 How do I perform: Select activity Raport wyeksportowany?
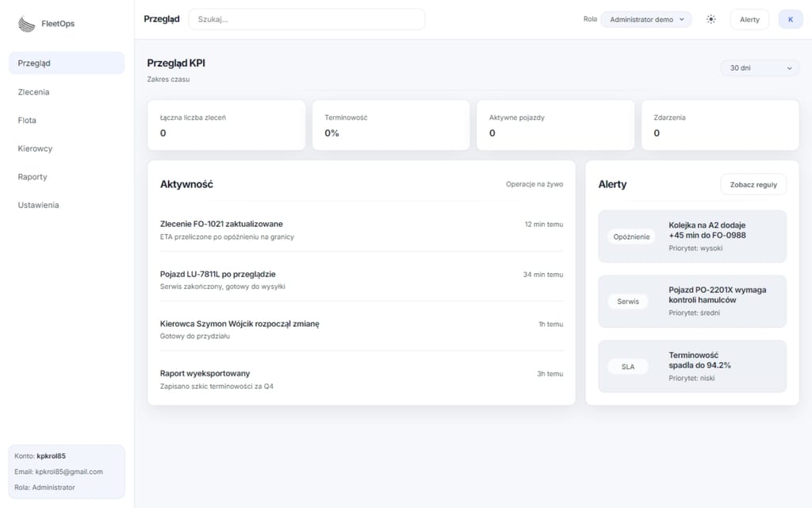pyautogui.click(x=362, y=379)
